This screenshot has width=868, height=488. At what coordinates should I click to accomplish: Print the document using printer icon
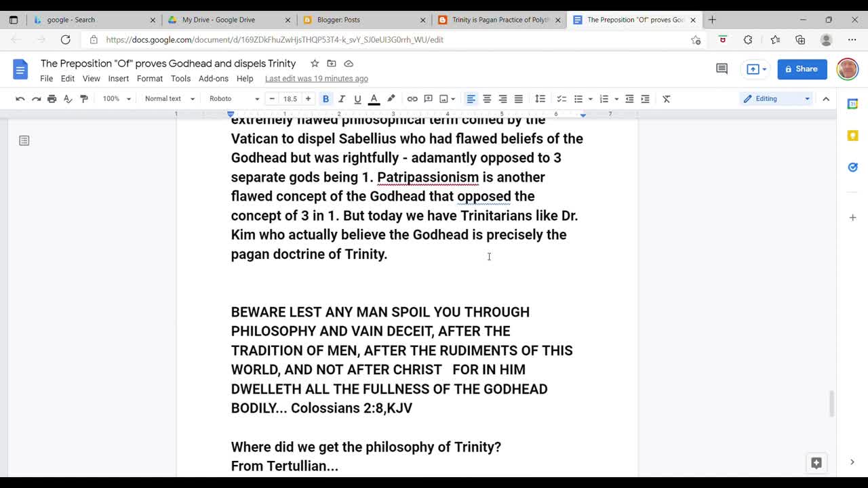coord(52,99)
